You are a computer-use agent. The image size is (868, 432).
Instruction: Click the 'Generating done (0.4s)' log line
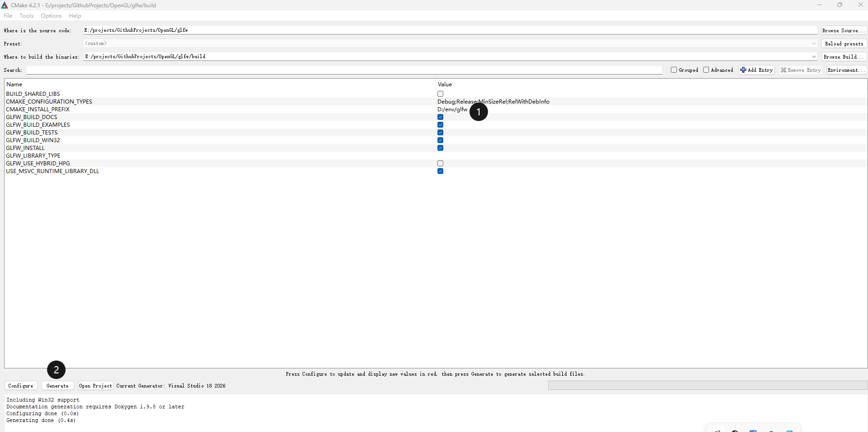click(41, 420)
